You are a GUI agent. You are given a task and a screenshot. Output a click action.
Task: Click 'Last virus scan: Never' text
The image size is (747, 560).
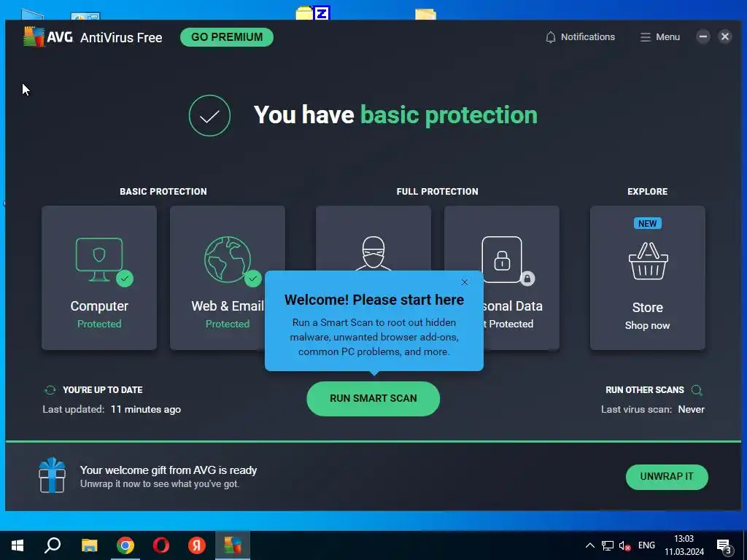click(653, 410)
